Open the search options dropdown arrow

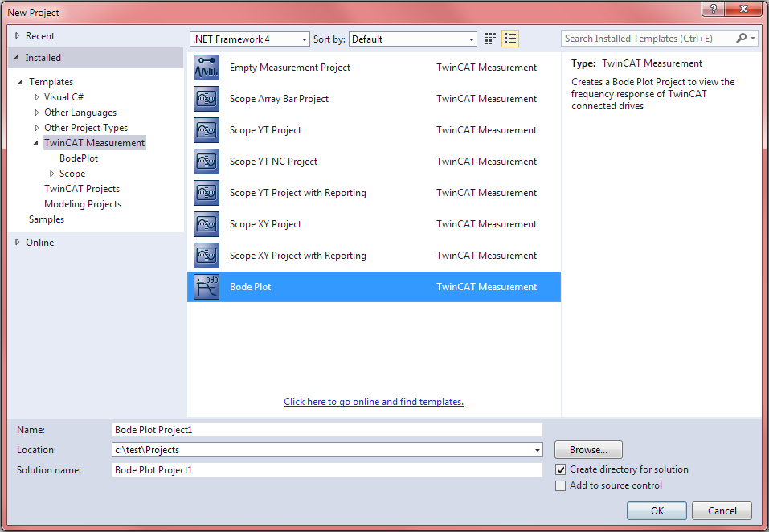(753, 39)
